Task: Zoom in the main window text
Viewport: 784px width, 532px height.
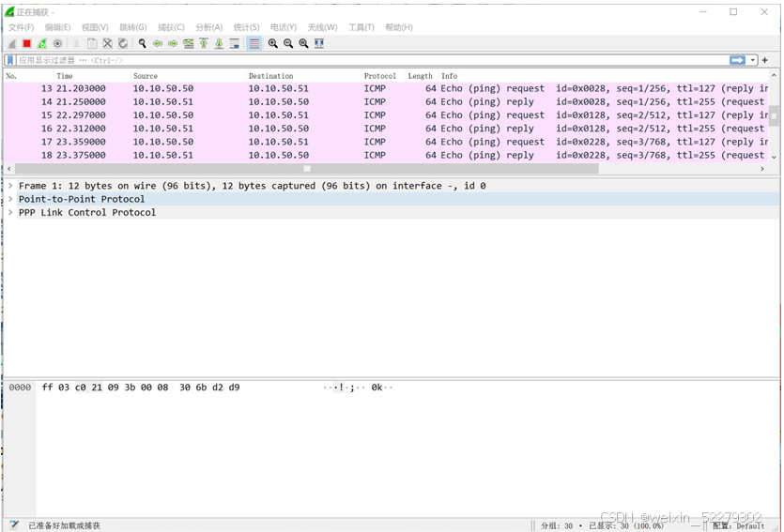Action: pyautogui.click(x=273, y=43)
